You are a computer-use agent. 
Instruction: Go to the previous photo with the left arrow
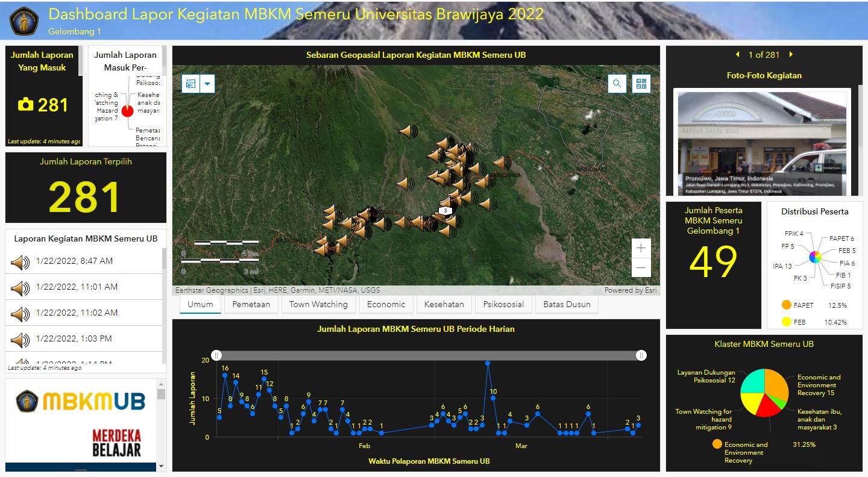pyautogui.click(x=737, y=54)
